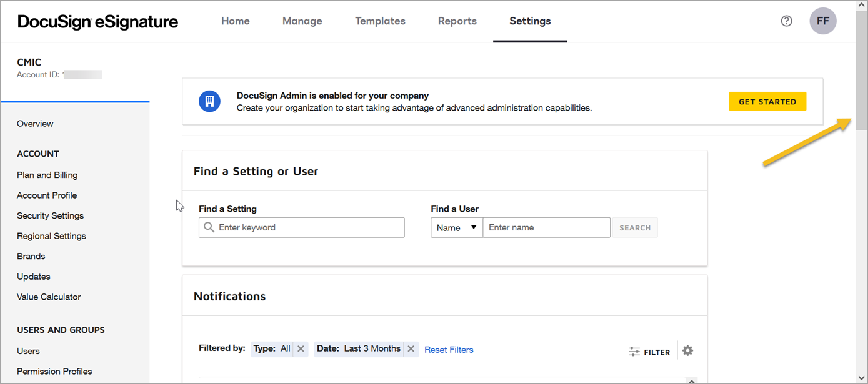The height and width of the screenshot is (384, 868).
Task: Click the Reset Filters link
Action: pos(449,350)
